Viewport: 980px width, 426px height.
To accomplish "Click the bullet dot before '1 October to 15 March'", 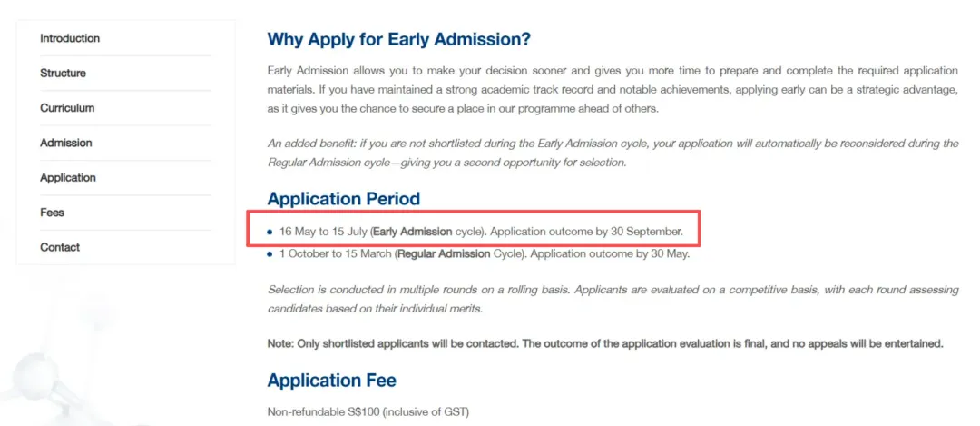I will coord(269,254).
